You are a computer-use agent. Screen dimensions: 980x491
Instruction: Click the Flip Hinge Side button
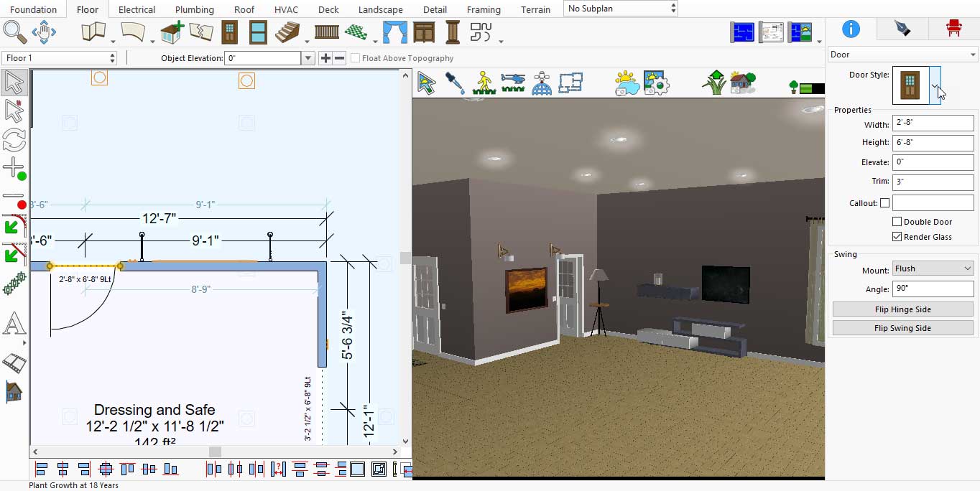[902, 309]
